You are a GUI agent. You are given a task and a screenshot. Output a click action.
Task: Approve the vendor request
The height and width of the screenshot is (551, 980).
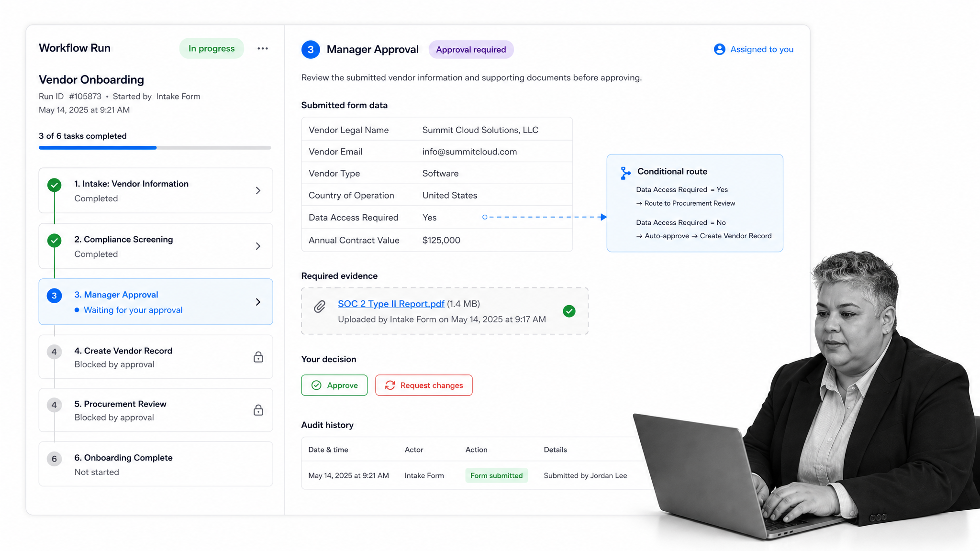[x=334, y=385]
